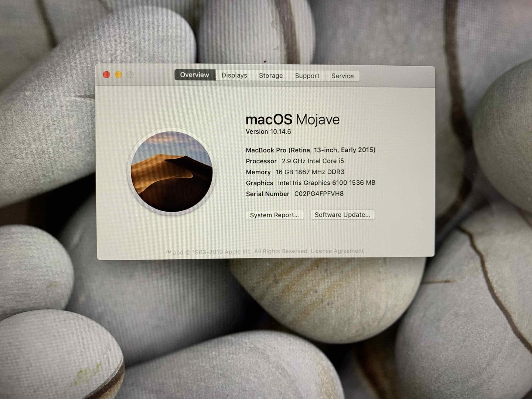
Task: Click the Processor label
Action: click(261, 161)
